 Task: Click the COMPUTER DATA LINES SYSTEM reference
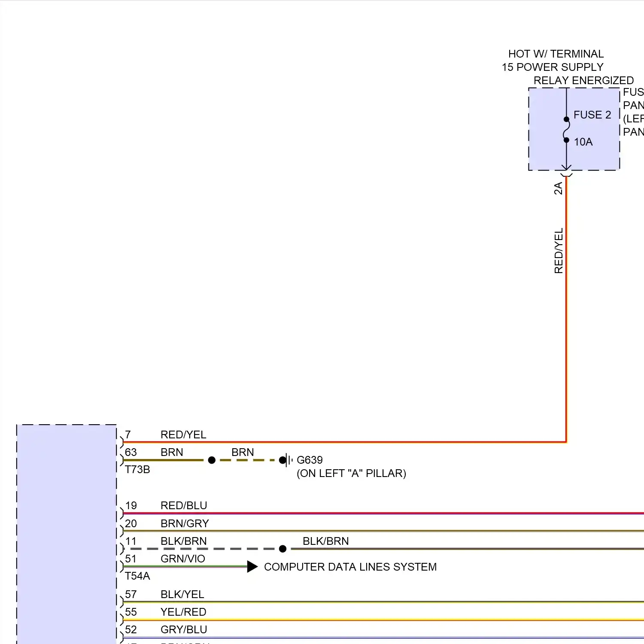coord(350,567)
